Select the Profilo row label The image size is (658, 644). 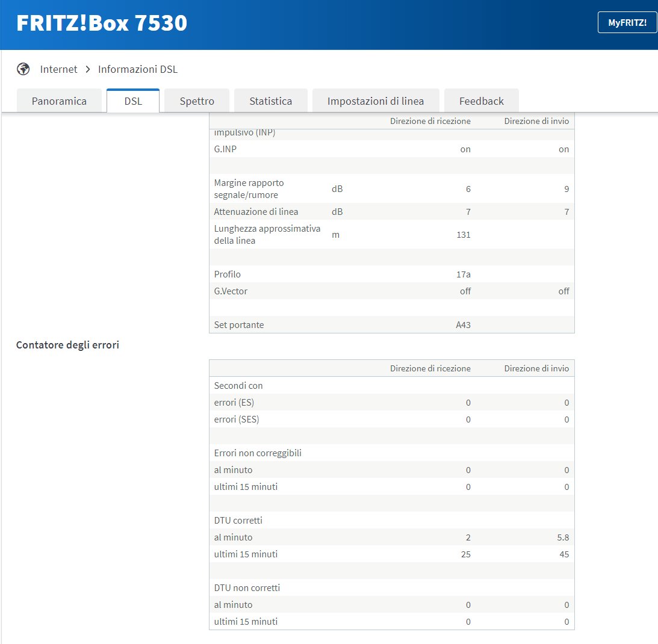point(228,274)
